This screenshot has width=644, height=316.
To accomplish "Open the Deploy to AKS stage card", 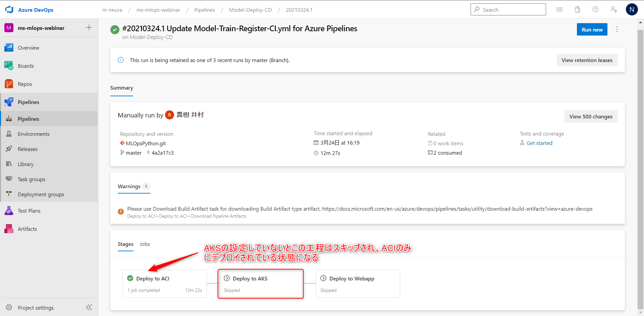I will tap(261, 284).
